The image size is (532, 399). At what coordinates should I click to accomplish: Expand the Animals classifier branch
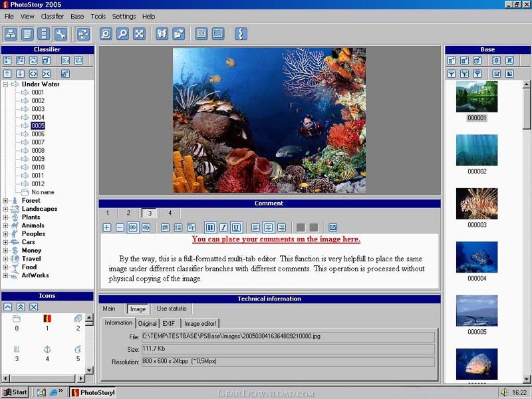coord(5,225)
